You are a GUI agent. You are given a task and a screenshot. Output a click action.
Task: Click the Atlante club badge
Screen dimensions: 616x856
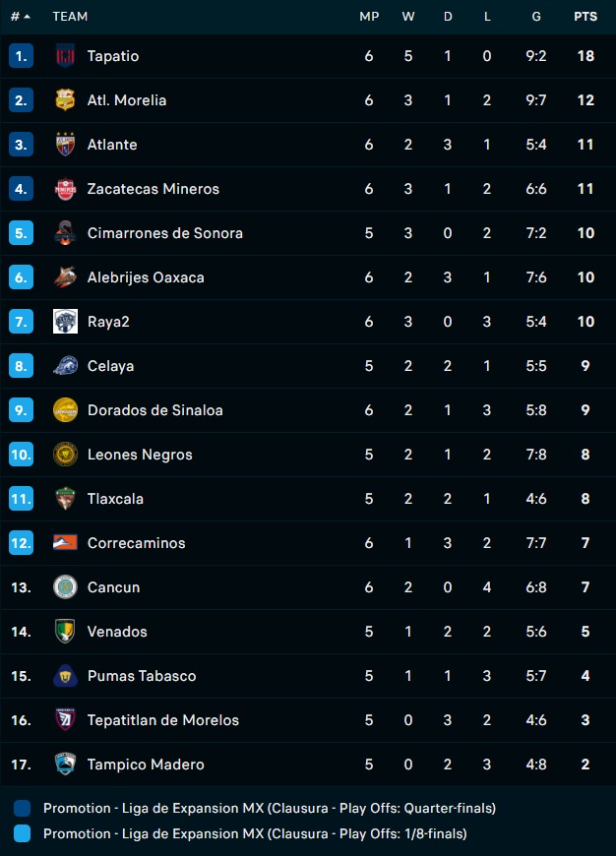pyautogui.click(x=64, y=145)
